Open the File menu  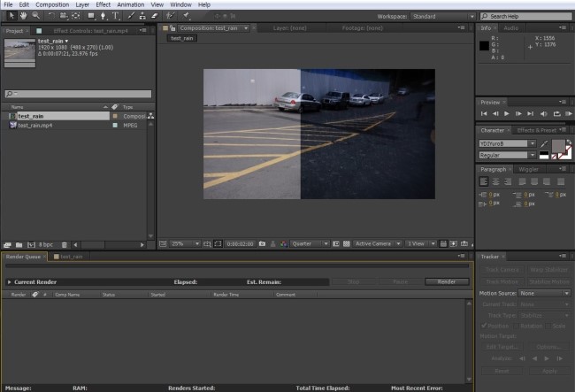[8, 4]
